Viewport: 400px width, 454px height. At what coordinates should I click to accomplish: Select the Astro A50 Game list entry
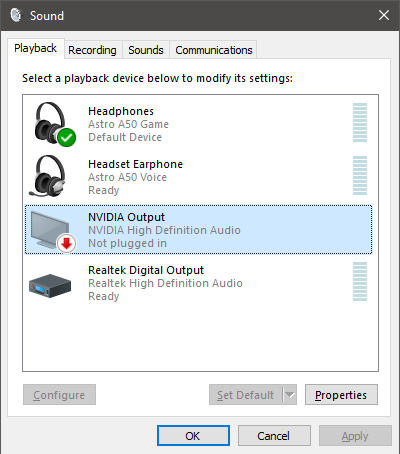tap(198, 124)
